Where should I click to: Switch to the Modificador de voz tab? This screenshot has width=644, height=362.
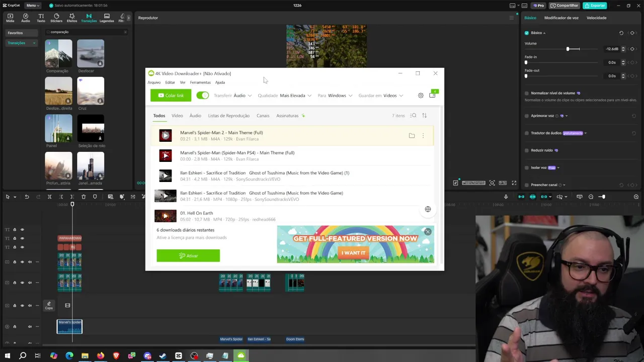point(561,18)
